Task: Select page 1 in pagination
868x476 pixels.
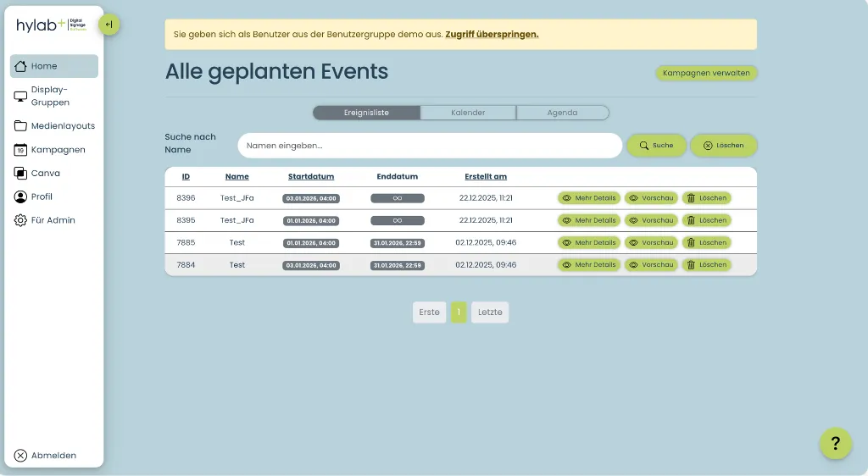Action: coord(459,313)
